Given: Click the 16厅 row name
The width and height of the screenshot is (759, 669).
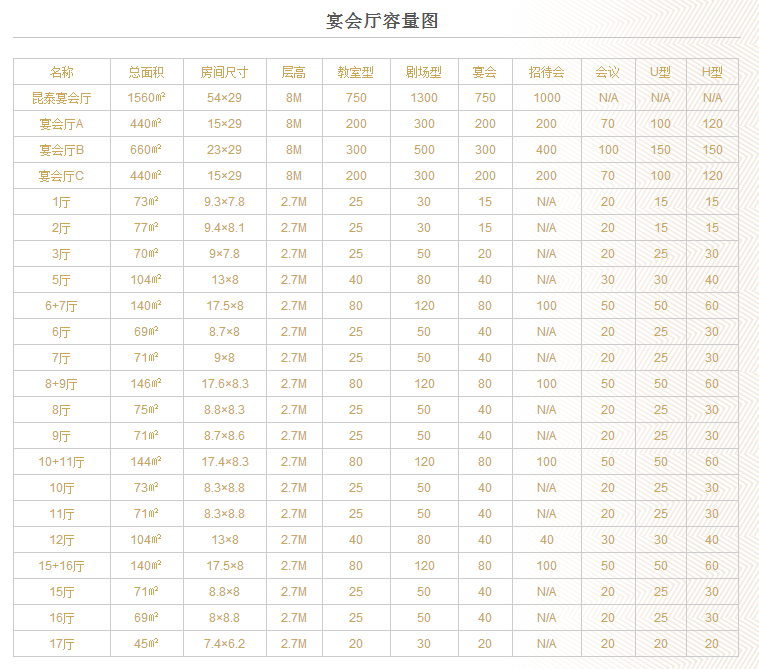Looking at the screenshot, I should [x=61, y=618].
